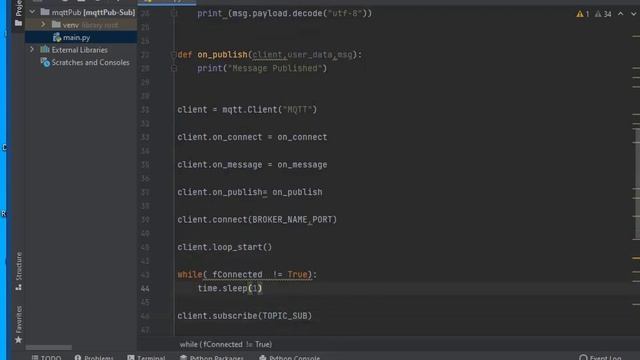Viewport: 640px width, 360px height.
Task: Click the venv folder icon
Action: click(x=56, y=25)
